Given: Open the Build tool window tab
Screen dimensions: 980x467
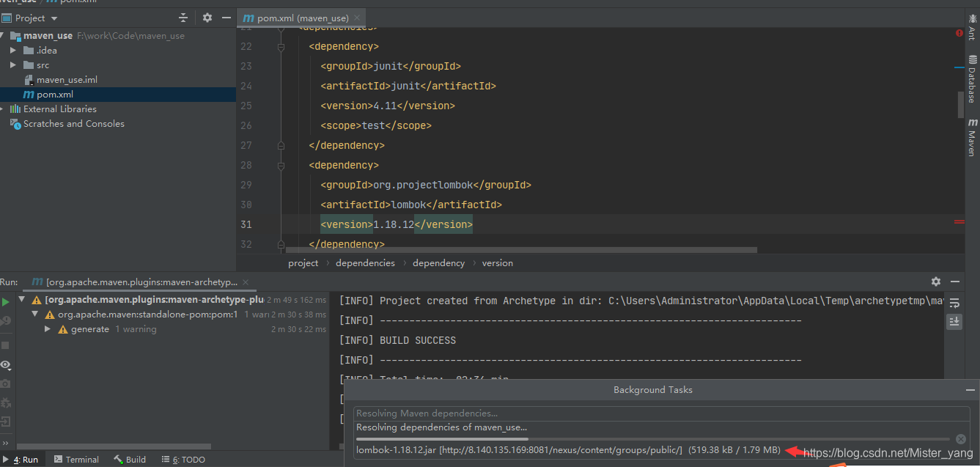Looking at the screenshot, I should click(x=130, y=460).
